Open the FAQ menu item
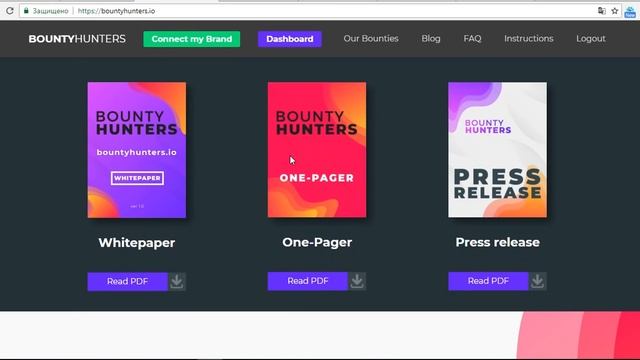The image size is (640, 360). [472, 38]
